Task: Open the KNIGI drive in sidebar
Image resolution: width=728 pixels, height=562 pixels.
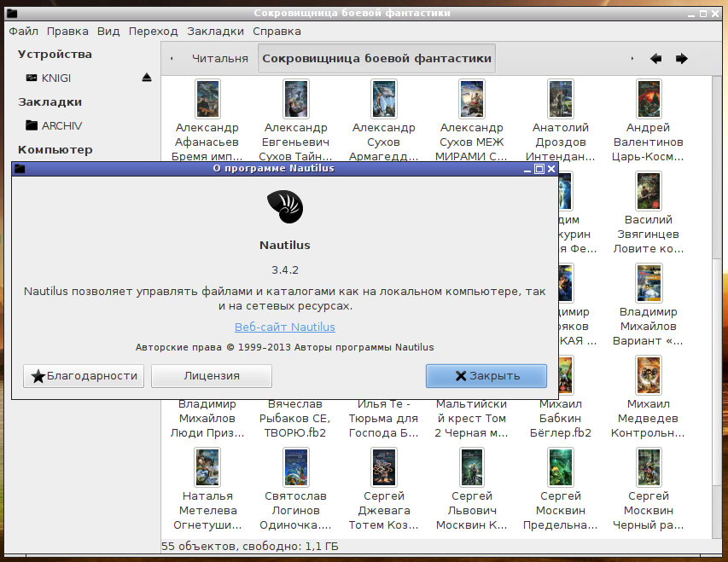Action: click(56, 78)
